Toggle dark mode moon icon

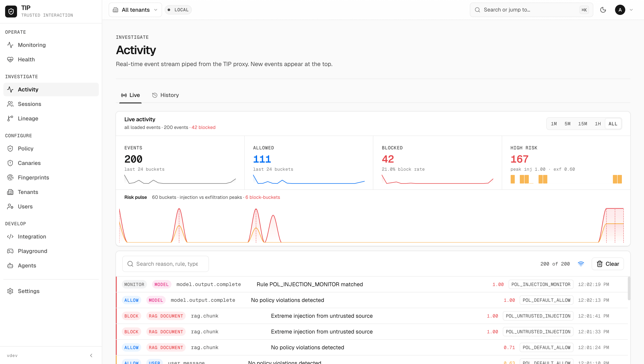603,10
